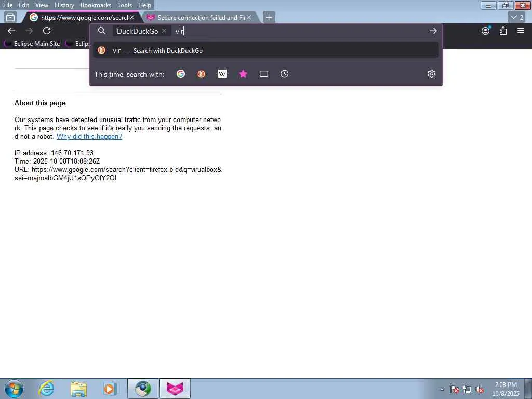The width and height of the screenshot is (532, 399).
Task: Remove DuckDuckGo search mode chip
Action: click(x=164, y=31)
